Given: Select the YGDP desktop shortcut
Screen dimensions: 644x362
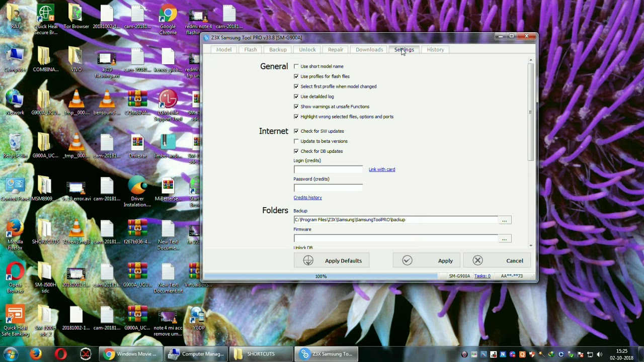Looking at the screenshot, I should (199, 319).
